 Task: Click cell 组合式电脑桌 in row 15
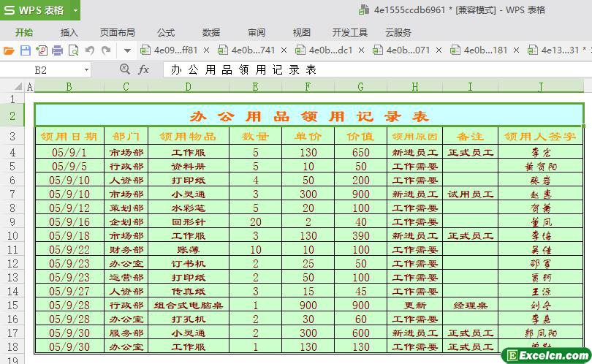click(x=189, y=305)
